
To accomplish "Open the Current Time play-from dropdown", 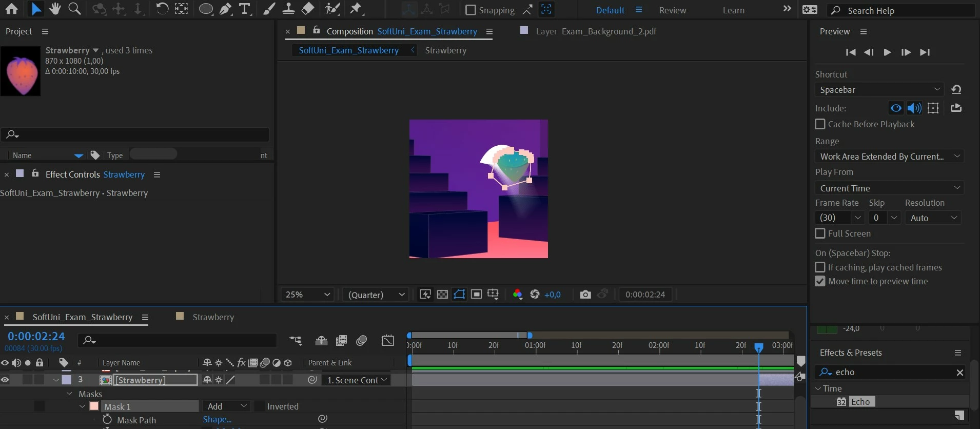I will click(889, 188).
